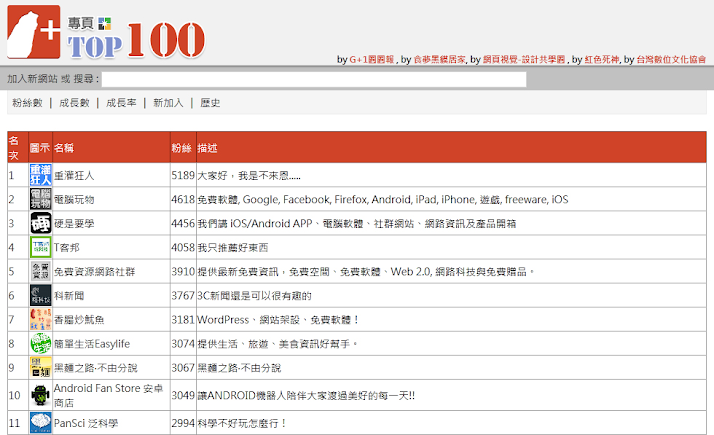Click the fan count 3910
The width and height of the screenshot is (714, 435).
pos(183,272)
